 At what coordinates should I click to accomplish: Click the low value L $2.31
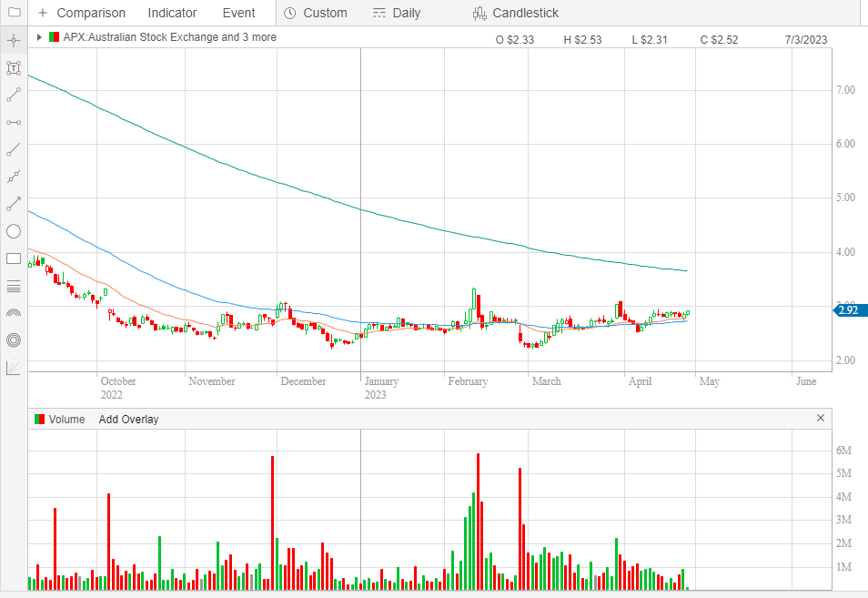pyautogui.click(x=650, y=40)
